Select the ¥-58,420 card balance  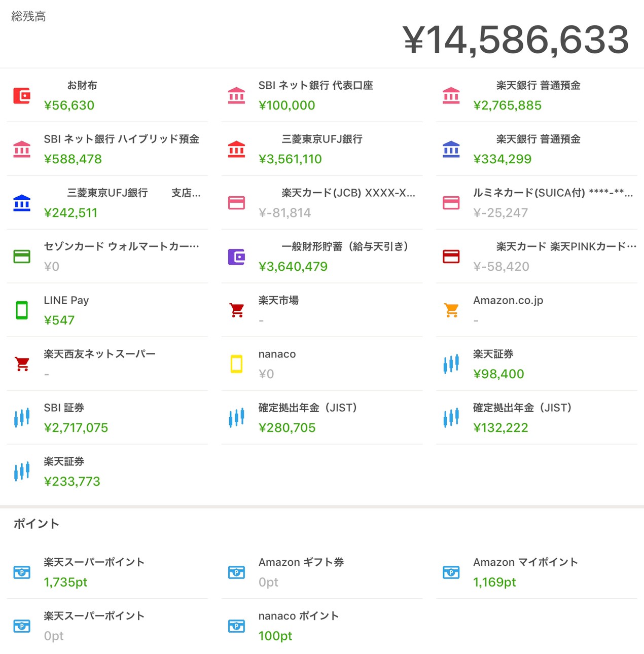coord(501,267)
